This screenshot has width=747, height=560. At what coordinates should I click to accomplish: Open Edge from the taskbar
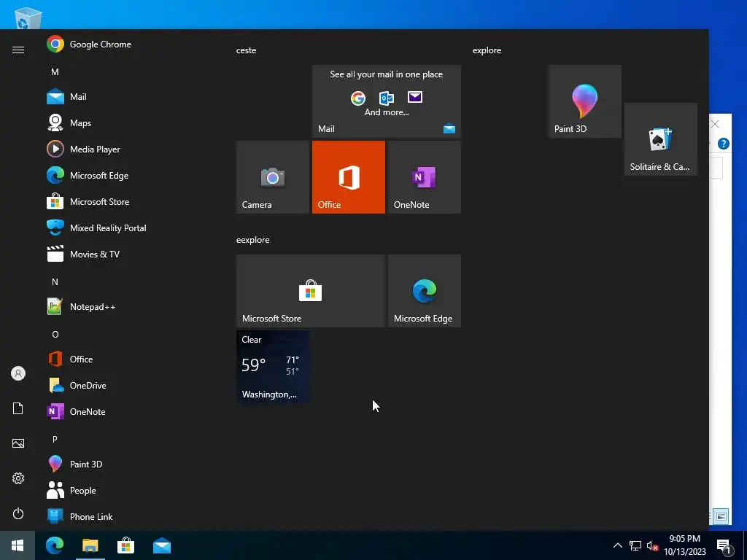pyautogui.click(x=54, y=545)
